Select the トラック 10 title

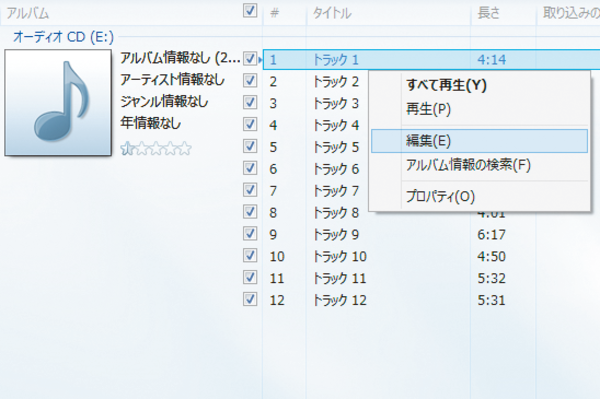(x=340, y=256)
